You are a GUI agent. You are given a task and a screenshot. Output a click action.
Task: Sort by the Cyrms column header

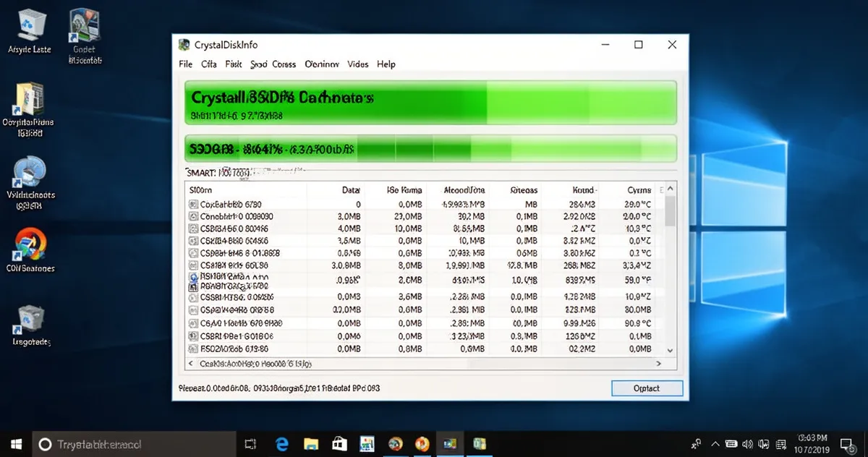coord(639,189)
